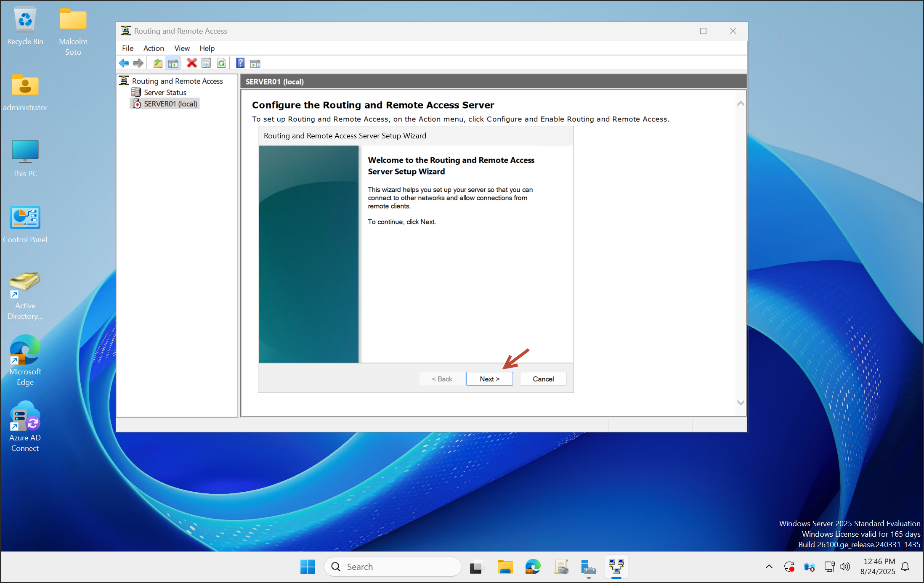The width and height of the screenshot is (924, 583).
Task: Open the View menu
Action: coord(182,48)
